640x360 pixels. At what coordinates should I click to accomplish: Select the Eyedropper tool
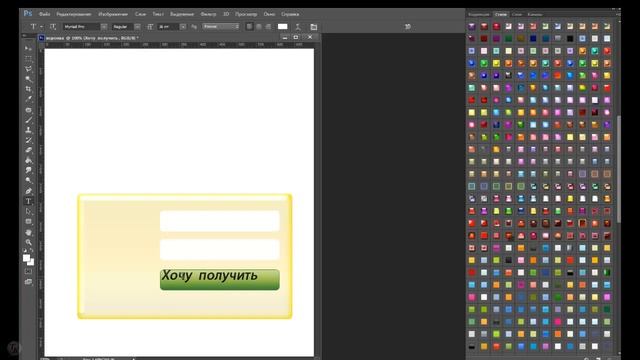(28, 99)
